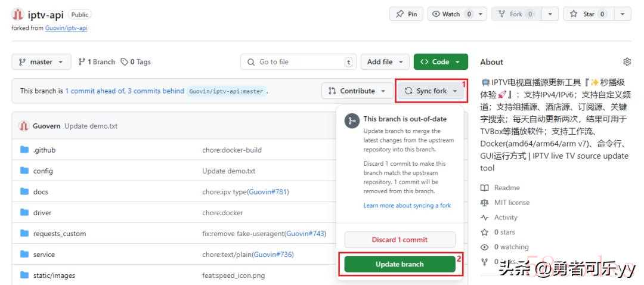This screenshot has height=285, width=644.
Task: Open the Activity link in About
Action: [506, 217]
